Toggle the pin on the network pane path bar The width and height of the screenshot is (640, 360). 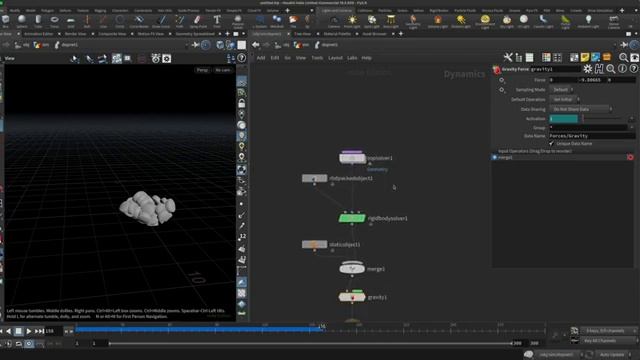click(624, 44)
